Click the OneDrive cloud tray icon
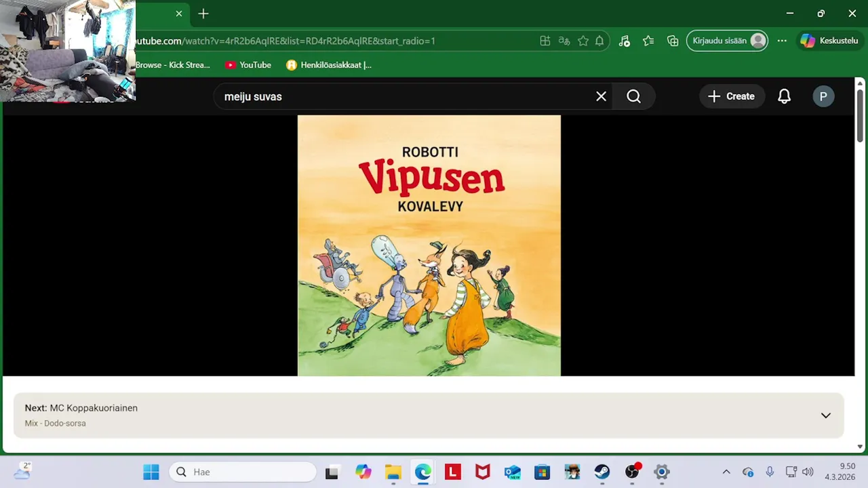This screenshot has height=488, width=868. coord(748,472)
